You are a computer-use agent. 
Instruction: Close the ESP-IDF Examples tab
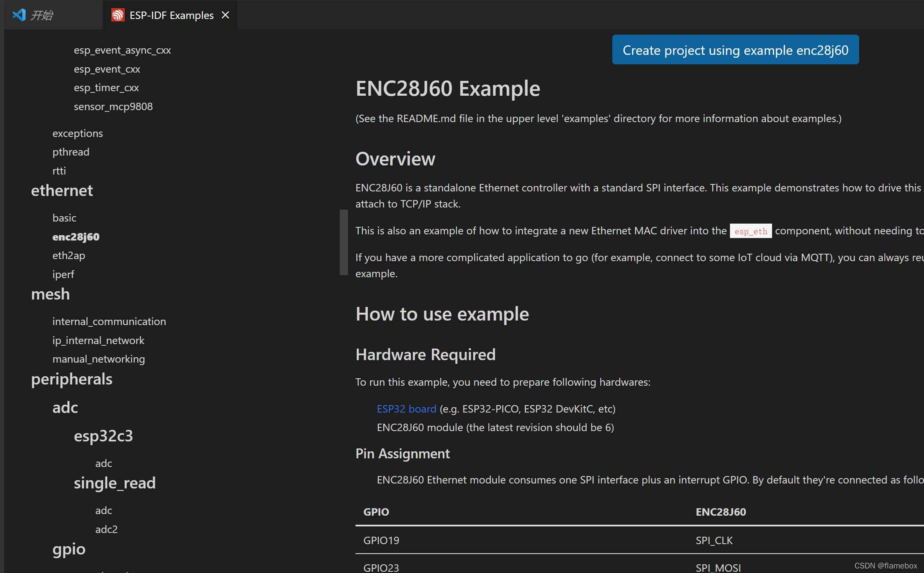click(225, 15)
